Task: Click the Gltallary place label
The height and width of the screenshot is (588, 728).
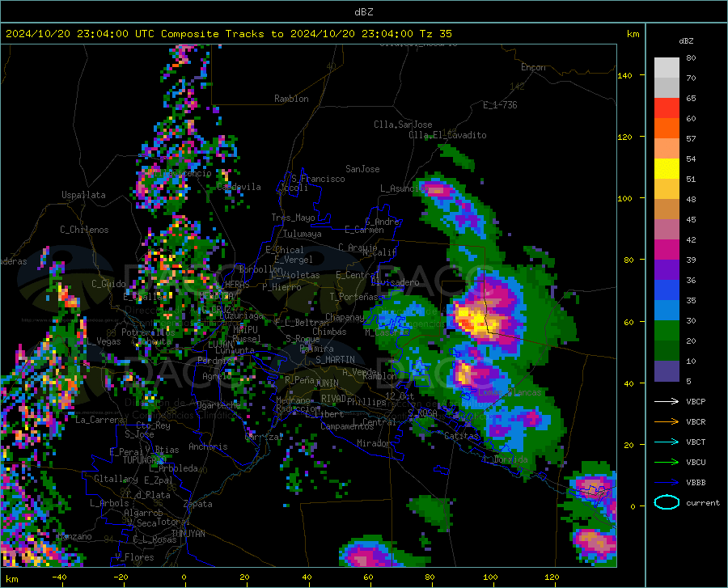Action: pos(116,479)
